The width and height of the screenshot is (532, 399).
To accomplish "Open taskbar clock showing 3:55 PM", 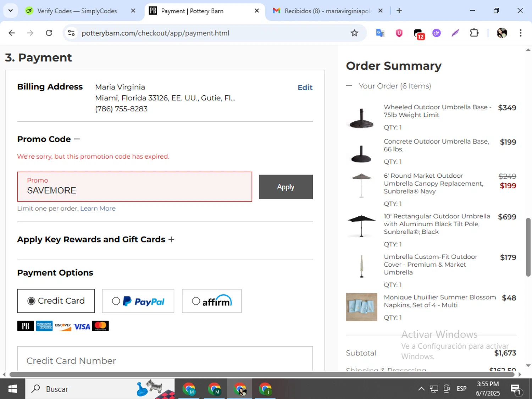I will (488, 389).
